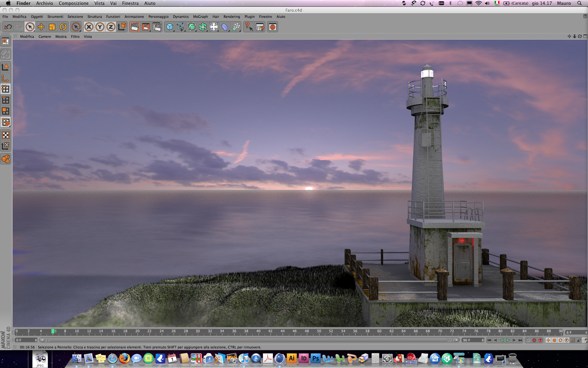Jump to the end of the animation

[520, 340]
